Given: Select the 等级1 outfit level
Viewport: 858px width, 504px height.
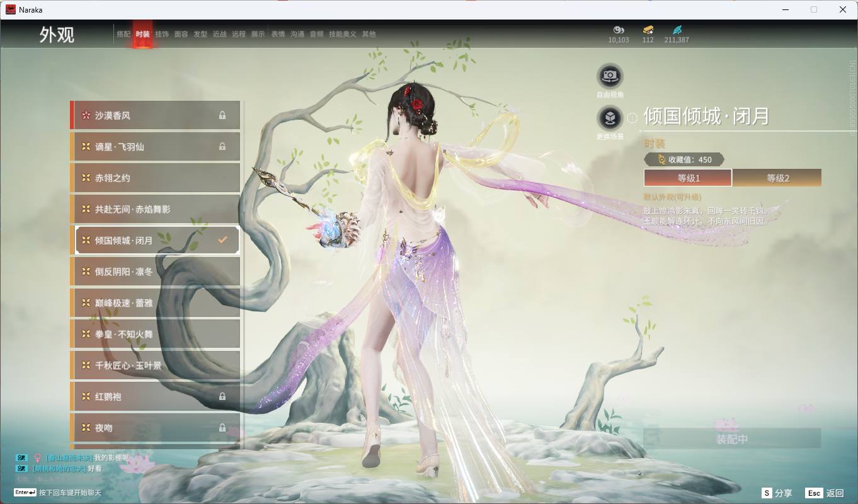Looking at the screenshot, I should point(688,178).
